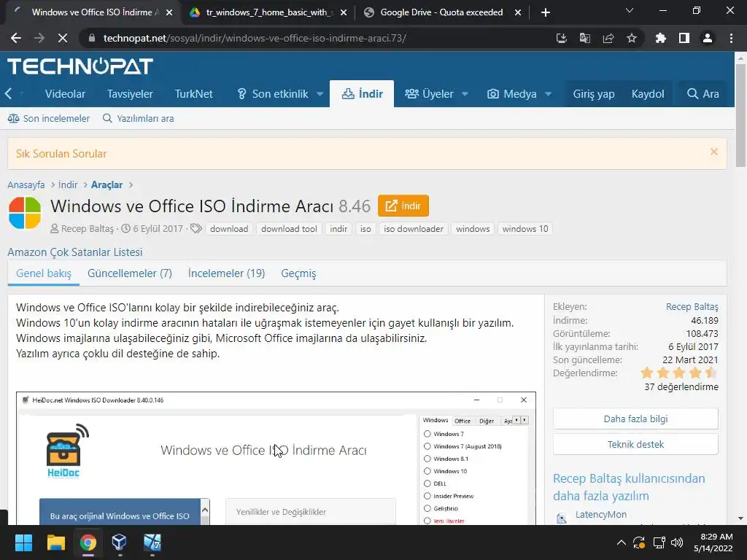Click the orange İndir download button
The image size is (747, 560).
pos(403,206)
